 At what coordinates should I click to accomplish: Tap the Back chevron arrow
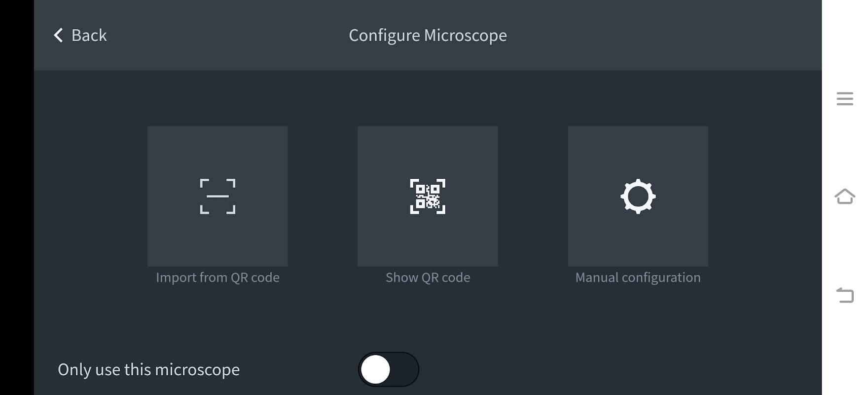coord(58,35)
